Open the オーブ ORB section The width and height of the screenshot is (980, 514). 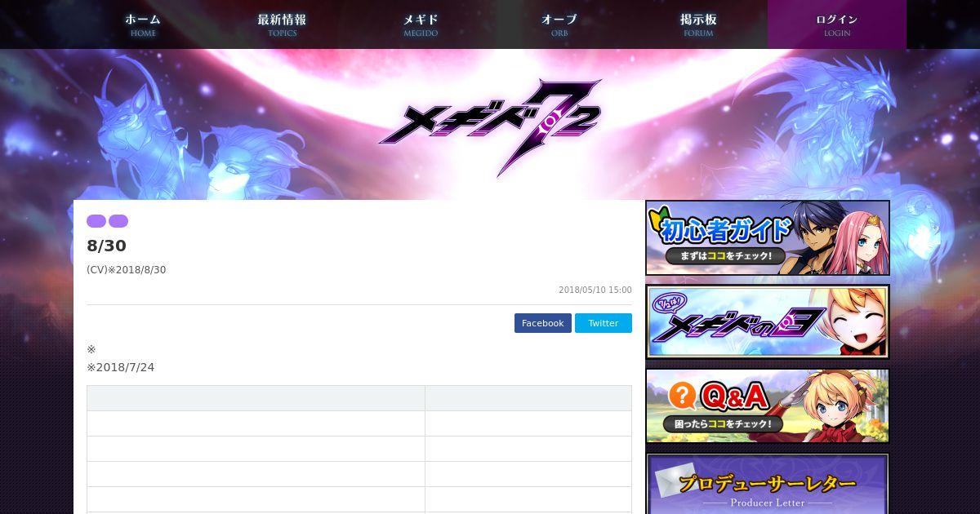559,24
